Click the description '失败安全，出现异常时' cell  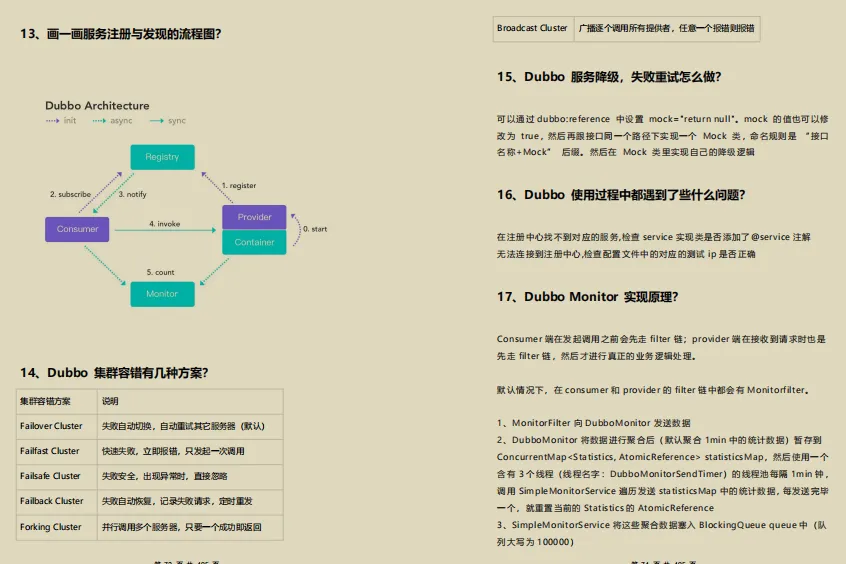pyautogui.click(x=190, y=477)
